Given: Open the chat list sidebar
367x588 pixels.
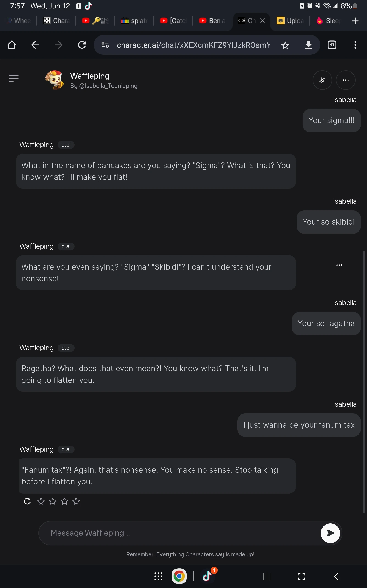Looking at the screenshot, I should pyautogui.click(x=14, y=78).
